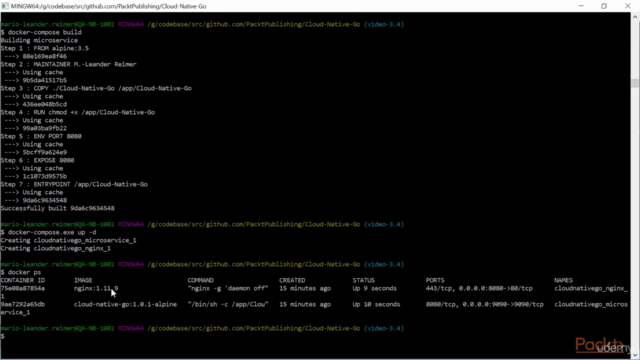Click the window title text
640x360 pixels.
109,6
